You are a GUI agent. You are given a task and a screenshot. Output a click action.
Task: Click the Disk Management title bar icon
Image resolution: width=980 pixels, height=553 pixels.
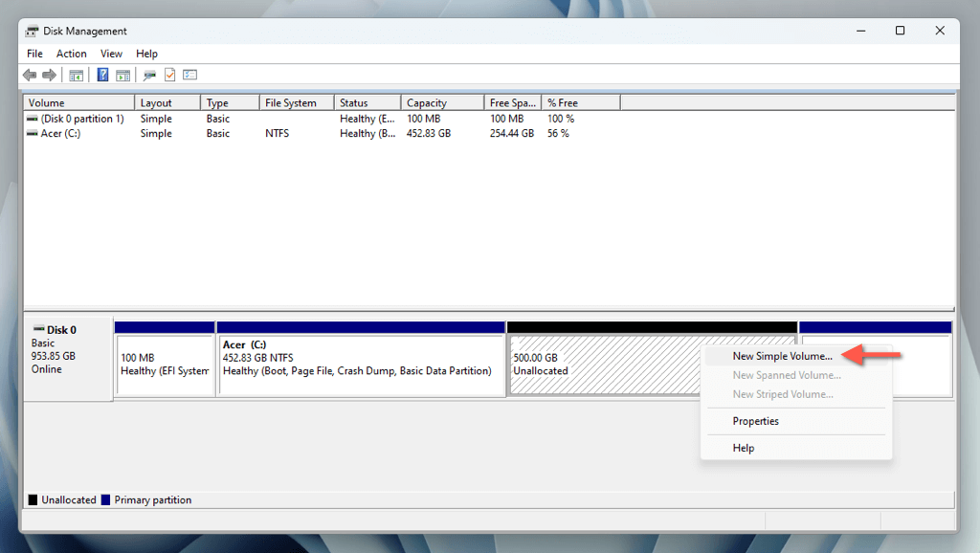32,32
